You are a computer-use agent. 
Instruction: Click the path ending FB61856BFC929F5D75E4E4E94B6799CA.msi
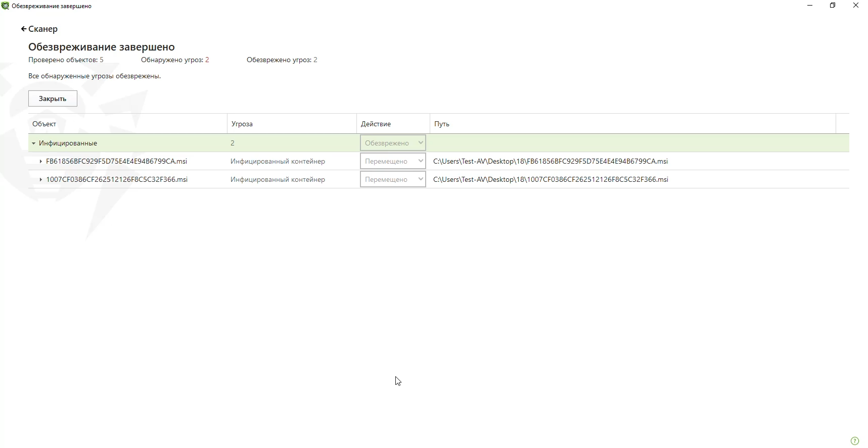[551, 162]
